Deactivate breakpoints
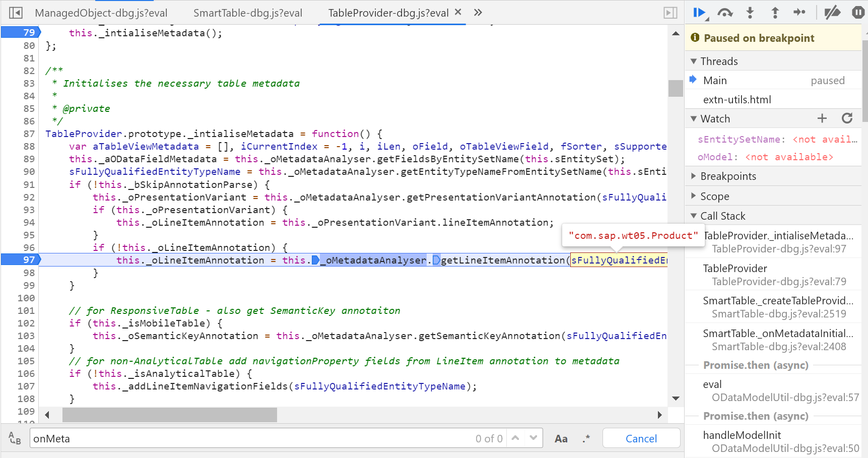868x458 pixels. [x=832, y=13]
